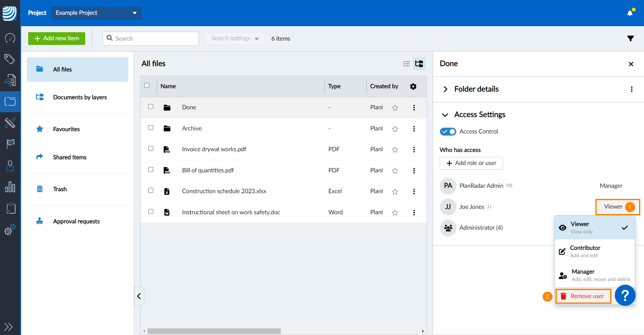Image resolution: width=644 pixels, height=335 pixels.
Task: Open the notifications bell
Action: coord(630,13)
